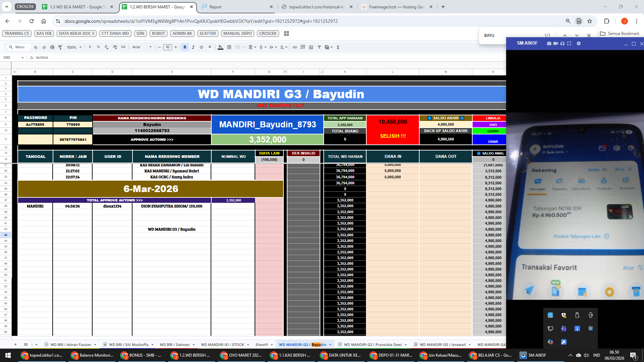Click the functions sigma icon

click(x=338, y=47)
